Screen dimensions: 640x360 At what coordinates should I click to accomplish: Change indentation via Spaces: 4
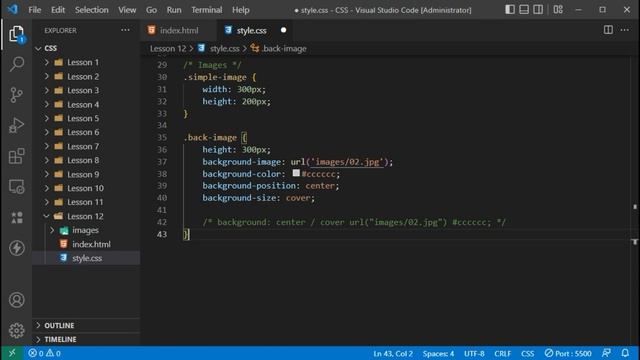(438, 353)
